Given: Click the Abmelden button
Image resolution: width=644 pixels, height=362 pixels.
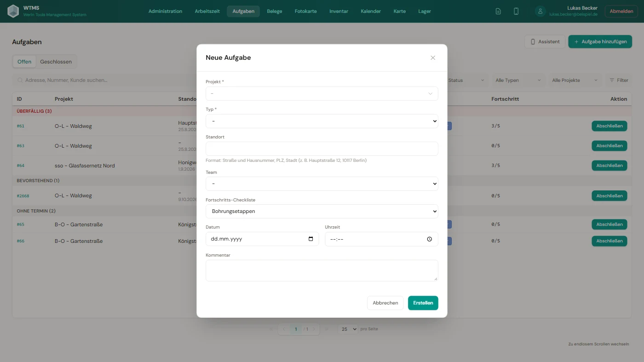Looking at the screenshot, I should (621, 11).
